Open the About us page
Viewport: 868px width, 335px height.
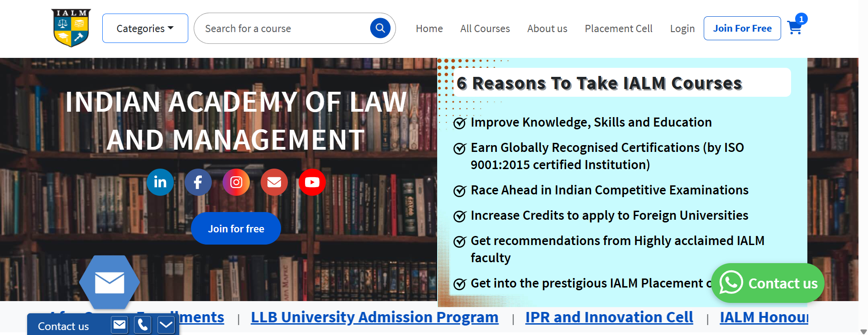547,28
